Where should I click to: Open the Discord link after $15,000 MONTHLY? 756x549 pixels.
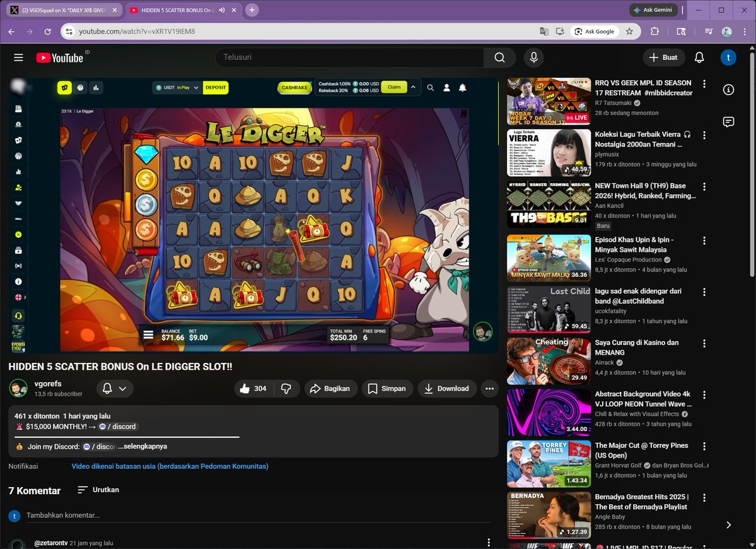117,427
